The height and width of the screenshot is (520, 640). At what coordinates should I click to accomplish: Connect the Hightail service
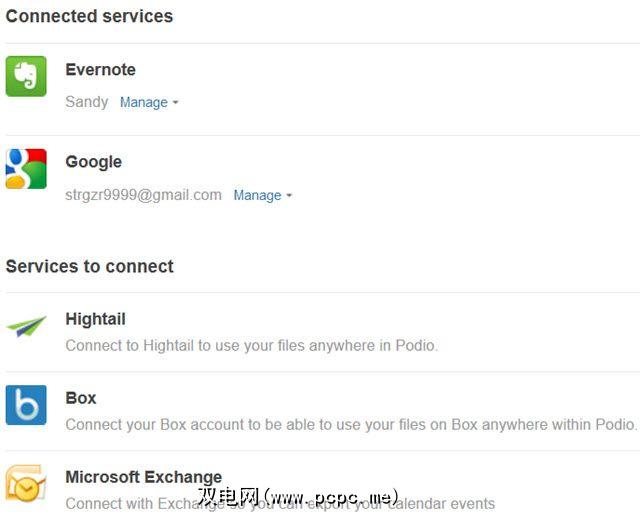(95, 319)
